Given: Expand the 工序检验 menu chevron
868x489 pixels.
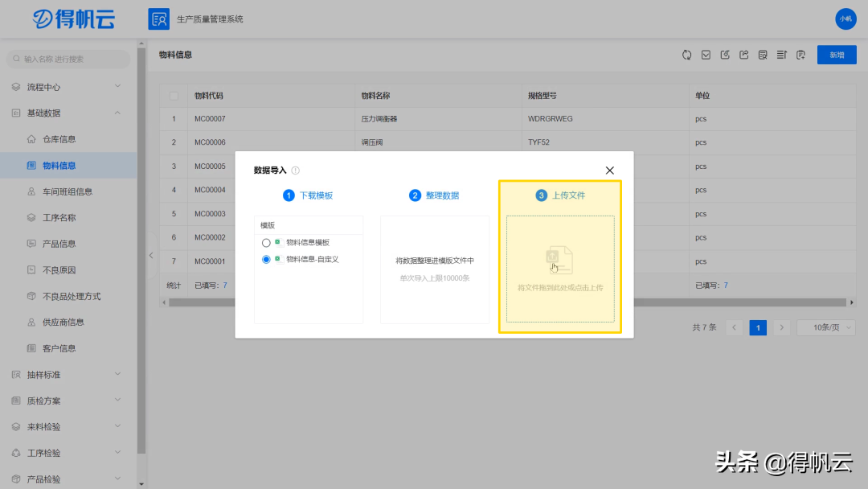Looking at the screenshot, I should [117, 453].
